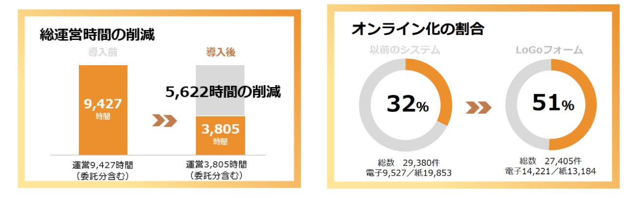The width and height of the screenshot is (644, 198).
Task: Click the 5,622時間の削減 text
Action: [222, 92]
